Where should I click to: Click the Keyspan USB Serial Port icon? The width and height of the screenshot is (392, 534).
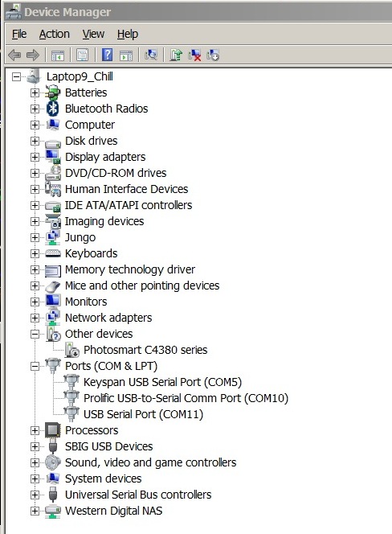(x=71, y=382)
